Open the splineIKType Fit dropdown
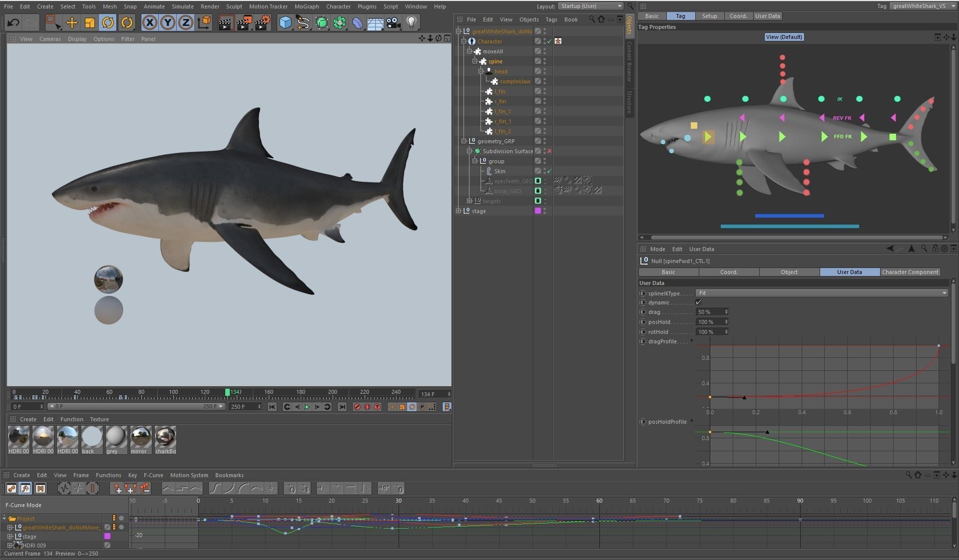 [822, 293]
